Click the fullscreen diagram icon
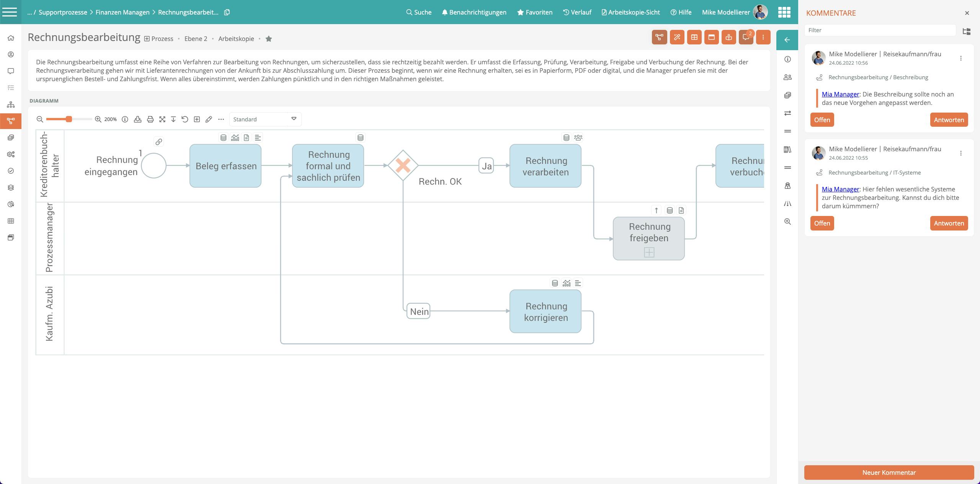 162,119
